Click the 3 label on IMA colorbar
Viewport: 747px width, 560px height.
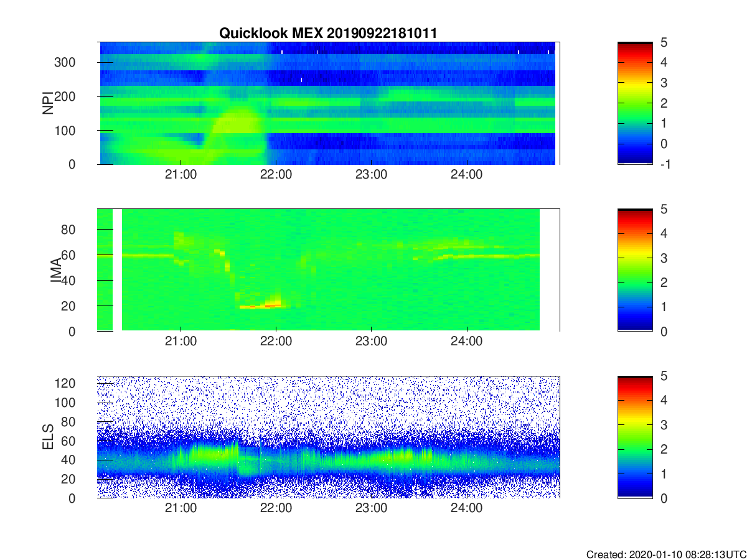(663, 258)
